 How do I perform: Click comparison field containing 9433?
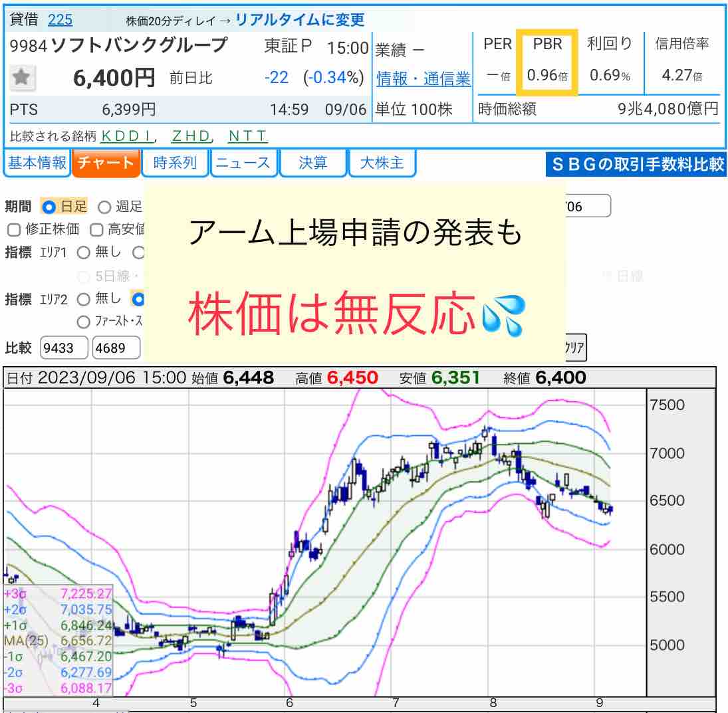[x=64, y=348]
